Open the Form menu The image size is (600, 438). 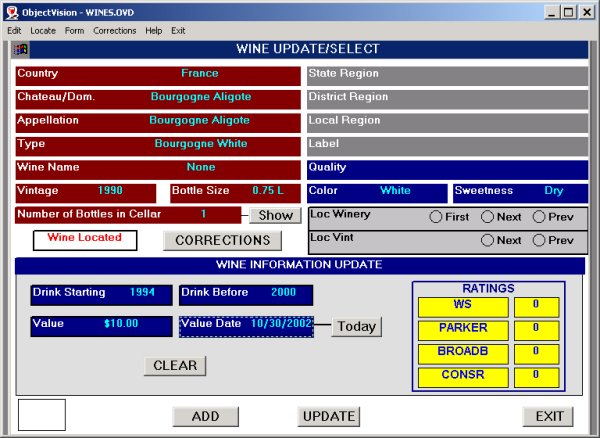click(x=74, y=31)
